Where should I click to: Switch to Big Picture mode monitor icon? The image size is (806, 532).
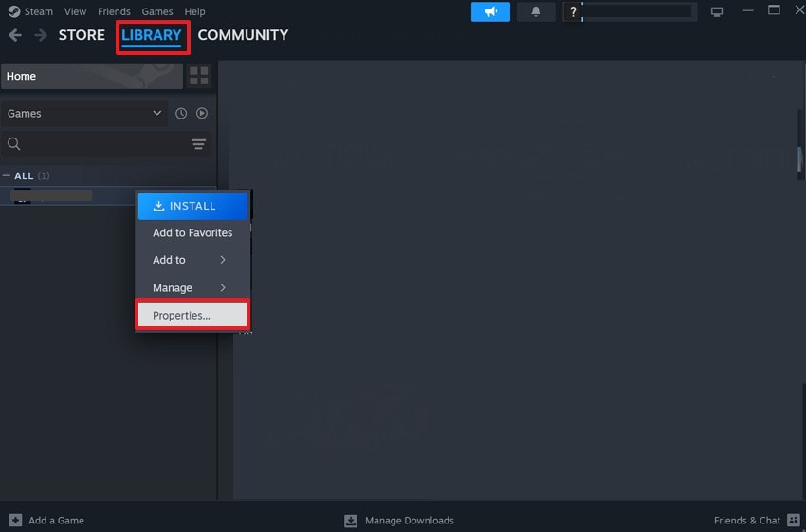click(717, 11)
